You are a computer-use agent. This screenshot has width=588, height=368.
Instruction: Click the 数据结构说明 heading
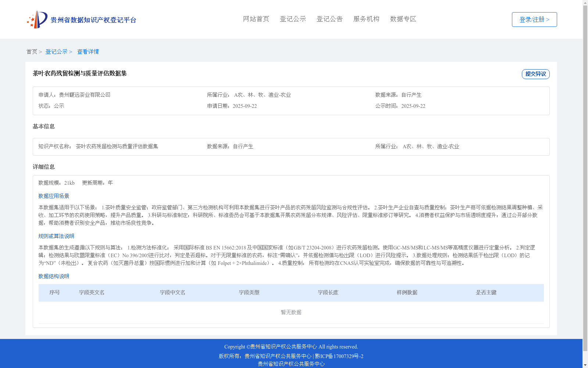pos(54,276)
